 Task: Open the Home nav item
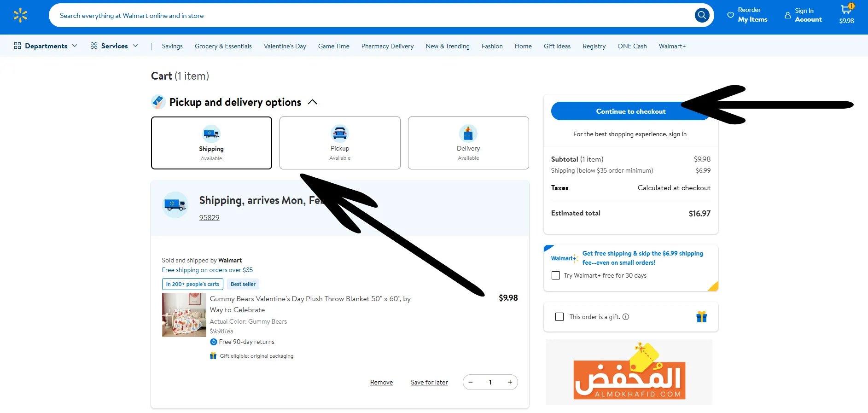coord(523,46)
